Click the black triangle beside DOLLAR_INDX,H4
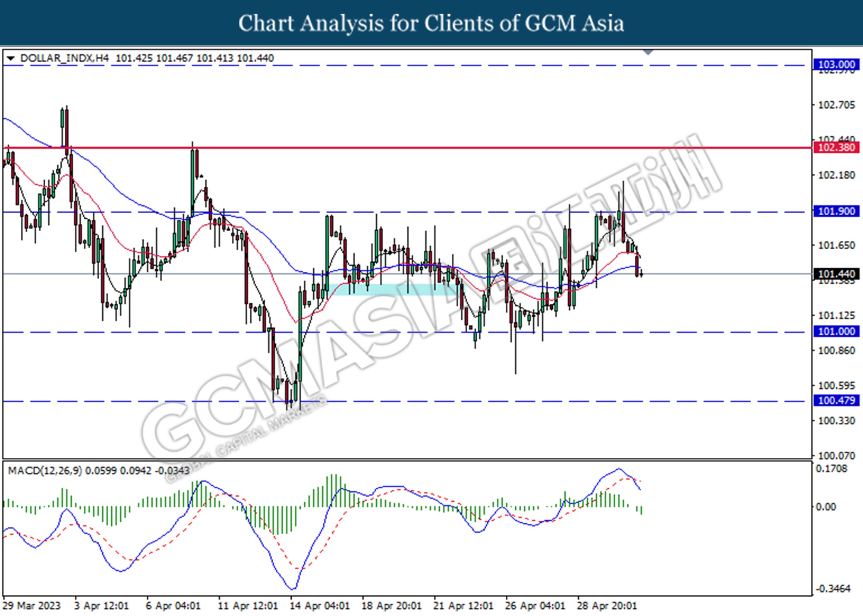863x616 pixels. pos(11,58)
